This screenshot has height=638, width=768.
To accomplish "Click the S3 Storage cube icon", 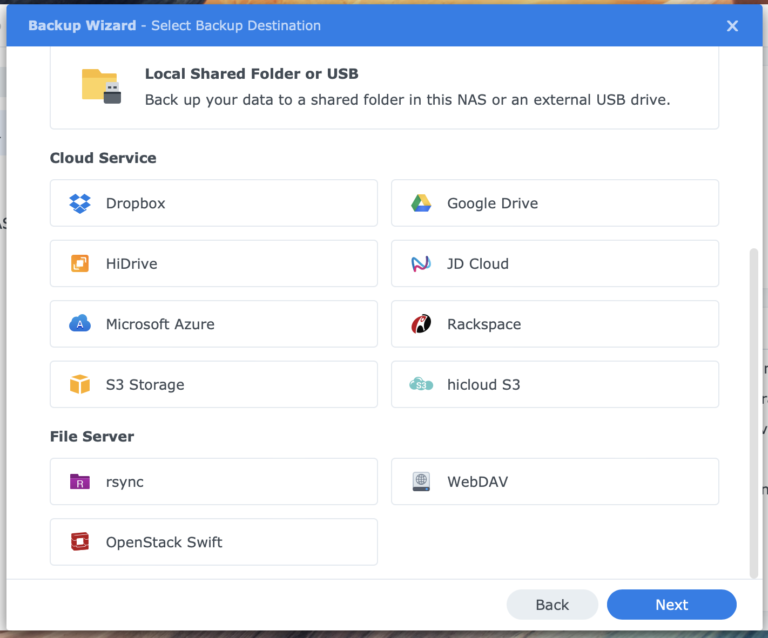I will 80,385.
